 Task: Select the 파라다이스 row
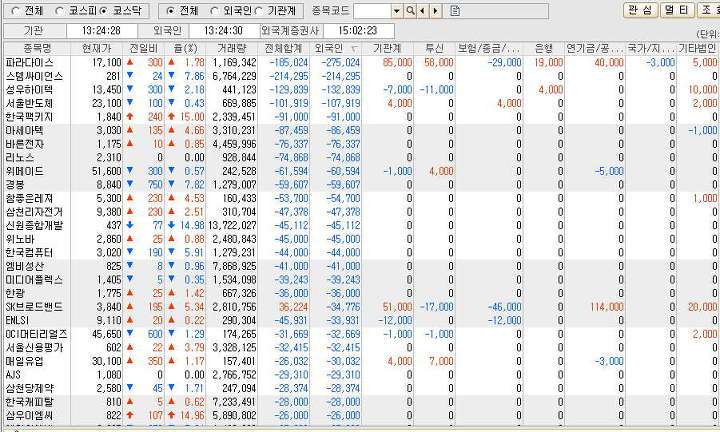pos(360,62)
